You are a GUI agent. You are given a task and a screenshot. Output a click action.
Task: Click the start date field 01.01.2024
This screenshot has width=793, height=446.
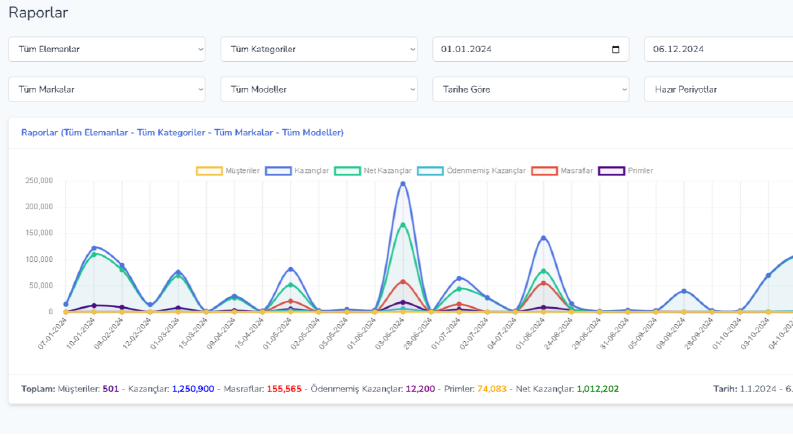point(531,49)
